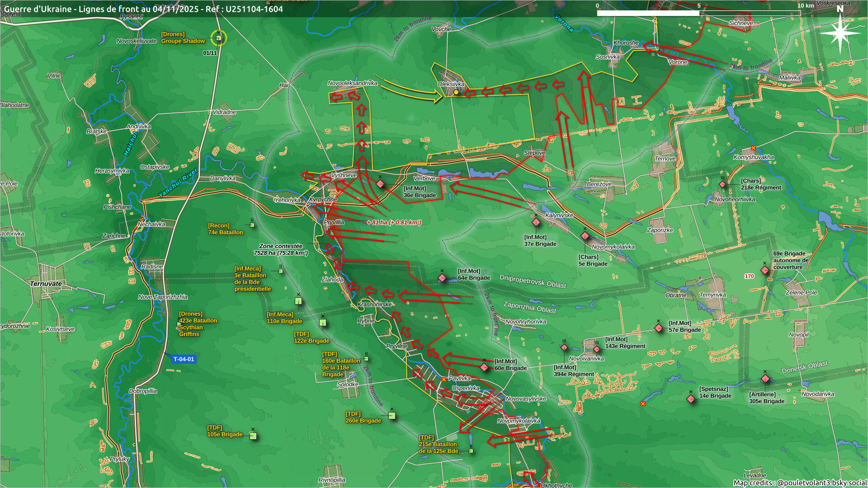Screen dimensions: 868x488
Task: Click the 36e Brigade red diamond marker
Action: pyautogui.click(x=380, y=184)
